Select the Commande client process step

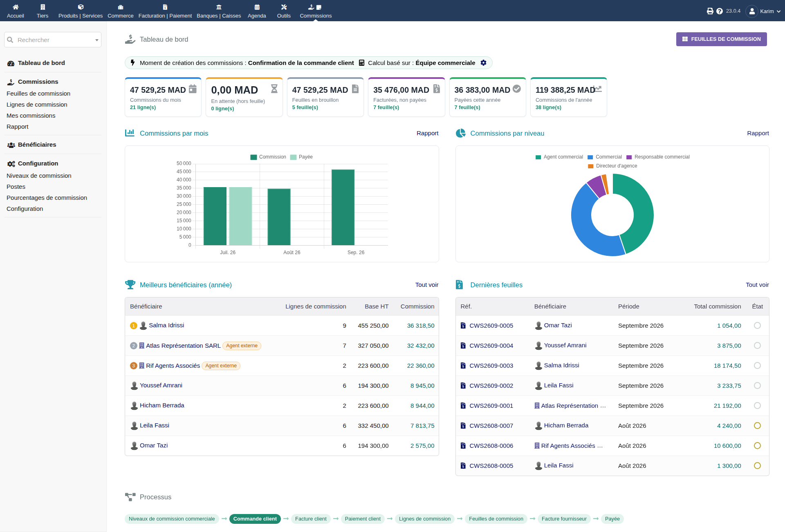(x=255, y=519)
